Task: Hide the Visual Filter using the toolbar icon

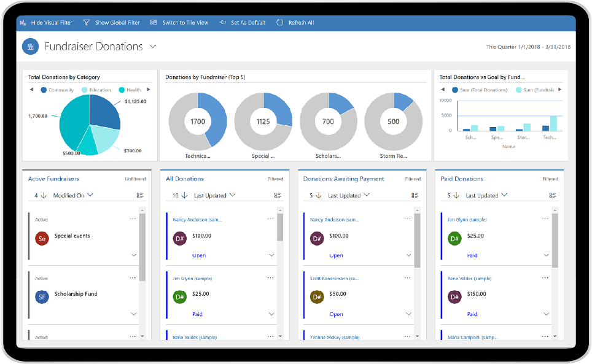Action: [x=46, y=22]
